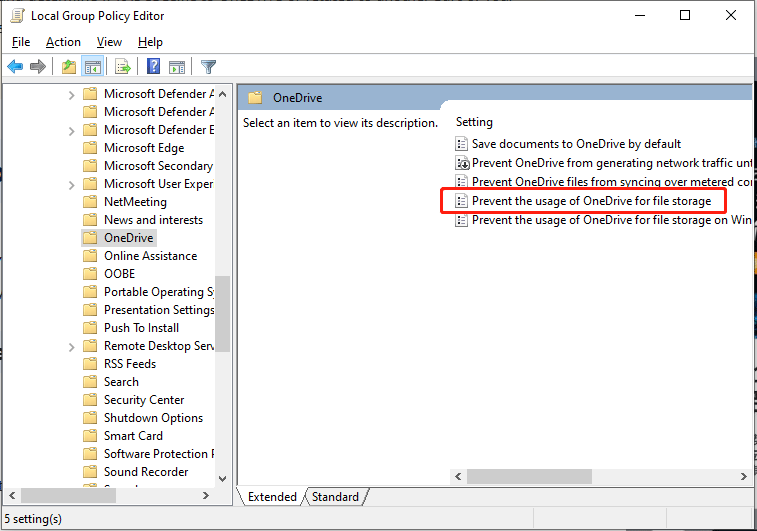Select Prevent the usage of OneDrive for file storage
Image resolution: width=757 pixels, height=531 pixels.
[x=591, y=201]
